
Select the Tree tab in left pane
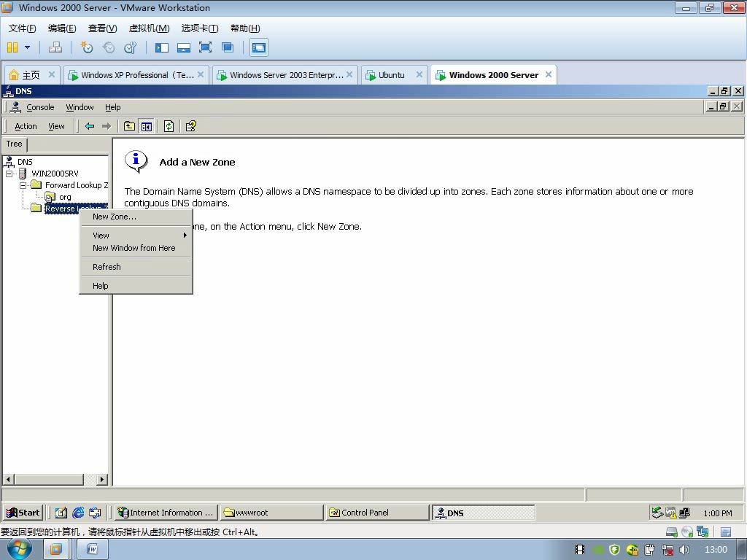[x=15, y=144]
